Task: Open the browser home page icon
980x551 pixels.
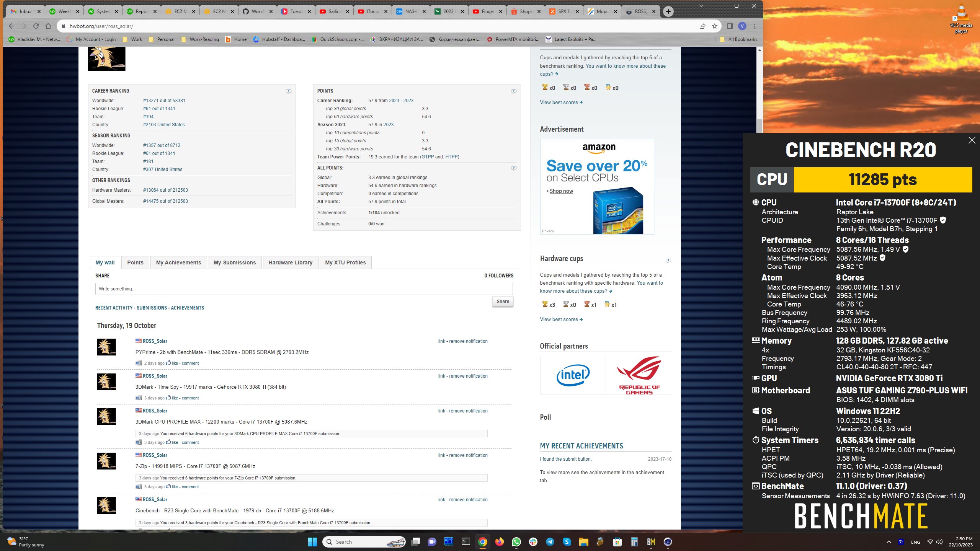Action: (x=48, y=26)
